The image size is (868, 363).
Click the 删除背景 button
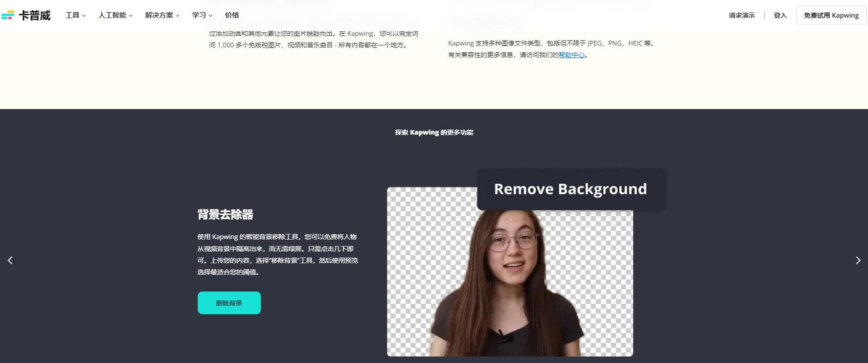(229, 303)
